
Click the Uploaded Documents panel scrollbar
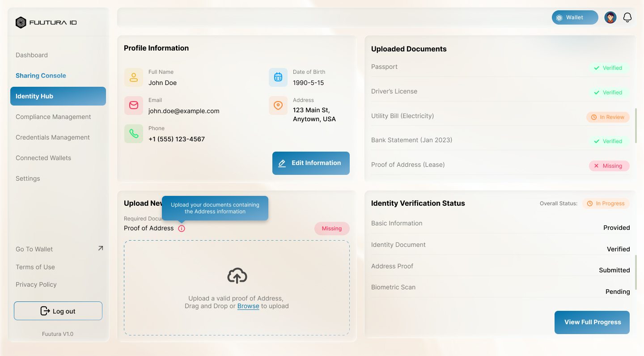tap(636, 126)
